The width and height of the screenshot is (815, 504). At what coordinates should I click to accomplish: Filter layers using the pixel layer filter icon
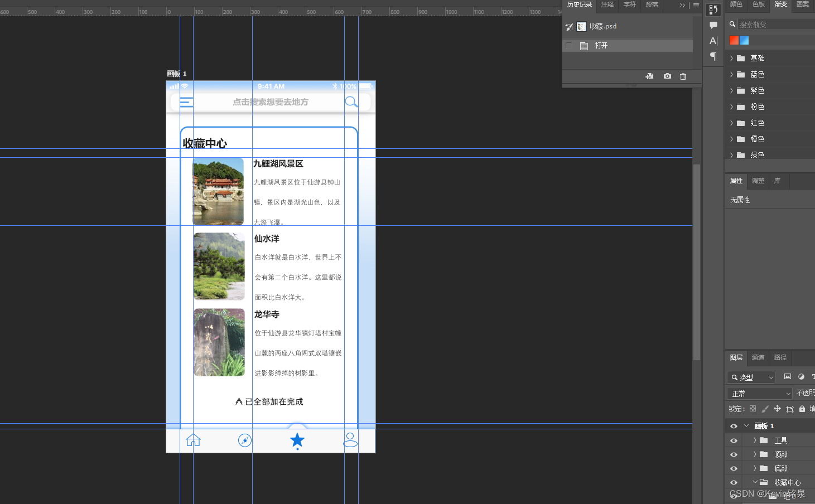(787, 377)
